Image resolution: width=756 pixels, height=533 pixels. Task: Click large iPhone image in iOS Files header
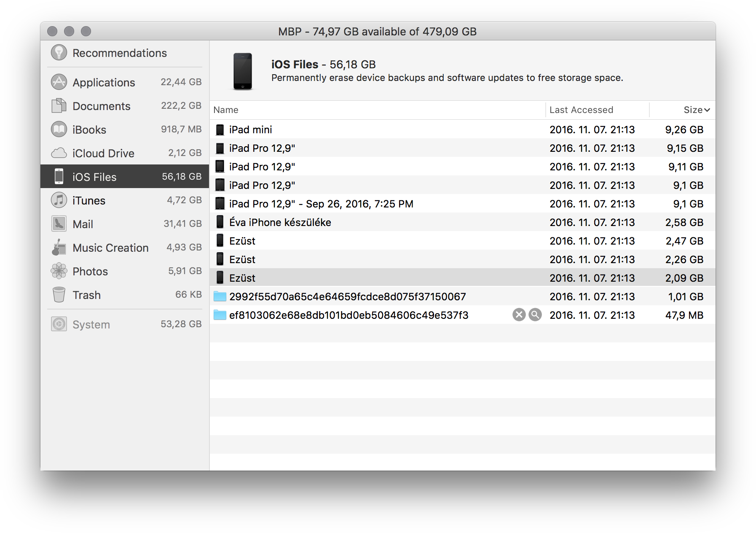point(243,71)
